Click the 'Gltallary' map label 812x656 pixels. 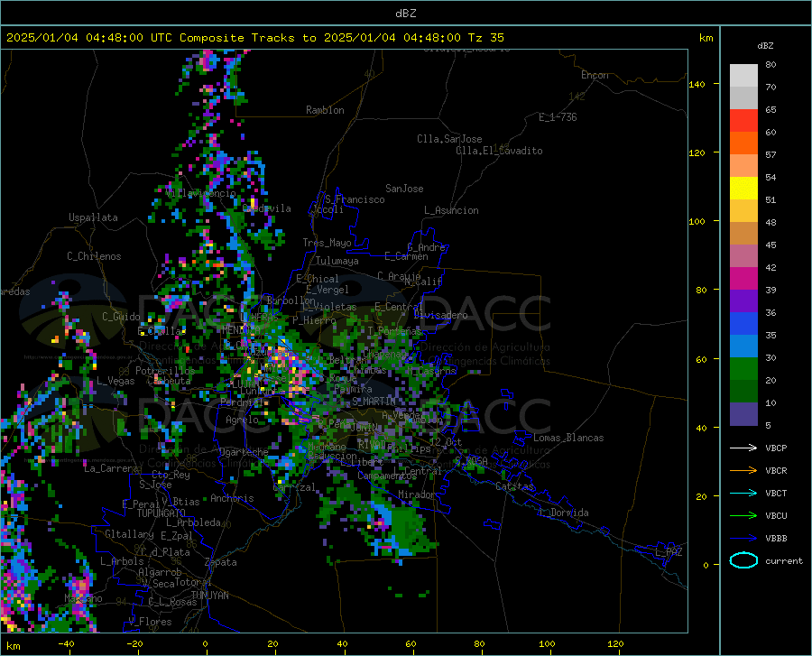coord(129,534)
